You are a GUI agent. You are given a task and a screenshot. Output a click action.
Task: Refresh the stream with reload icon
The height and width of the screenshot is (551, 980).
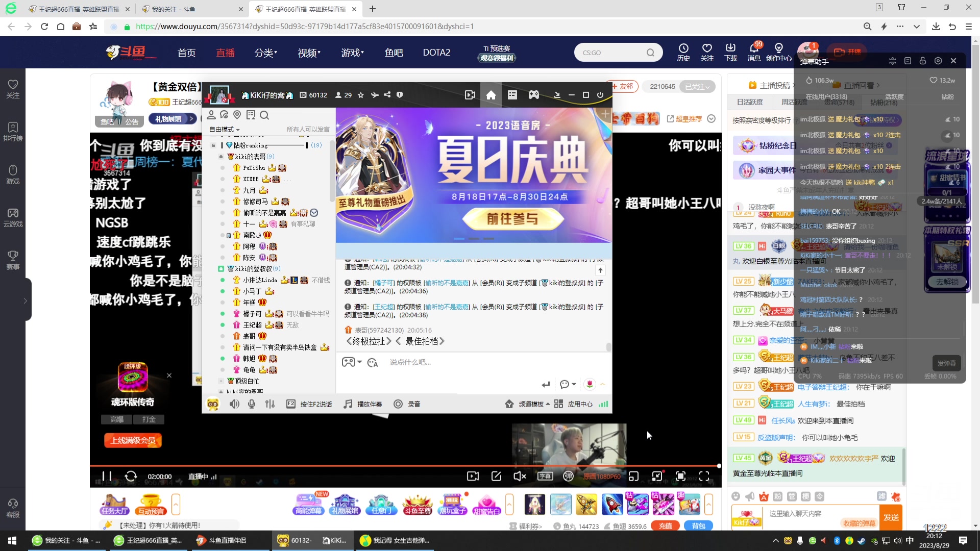pos(131,476)
